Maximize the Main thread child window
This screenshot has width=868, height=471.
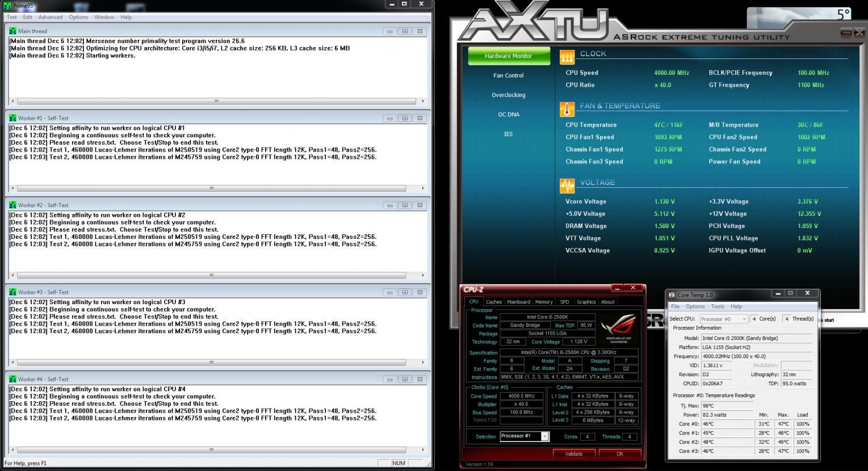(x=404, y=31)
